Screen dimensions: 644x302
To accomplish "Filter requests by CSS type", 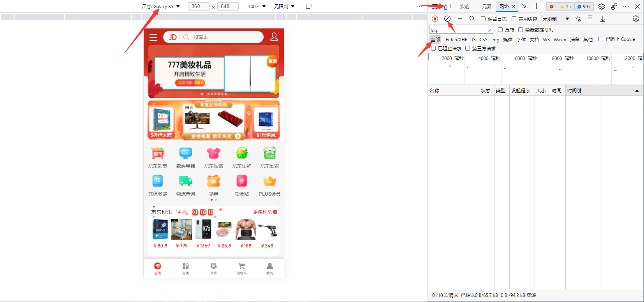I will click(483, 39).
